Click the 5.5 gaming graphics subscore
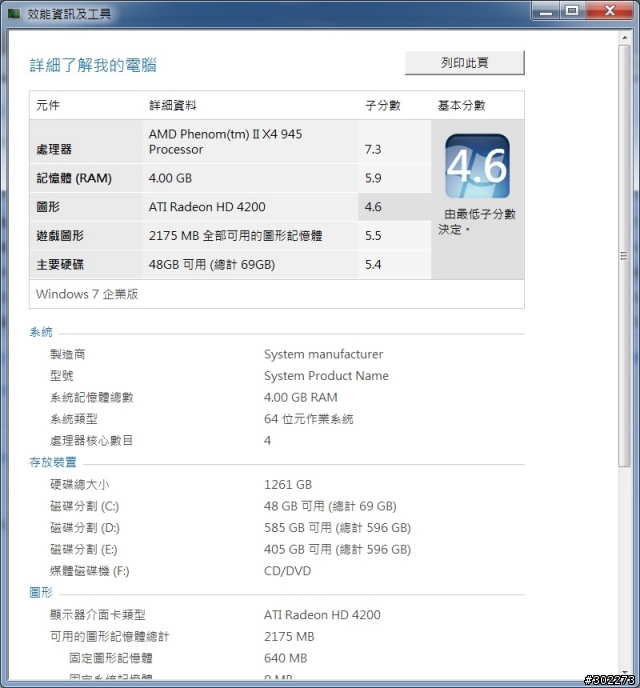 373,236
